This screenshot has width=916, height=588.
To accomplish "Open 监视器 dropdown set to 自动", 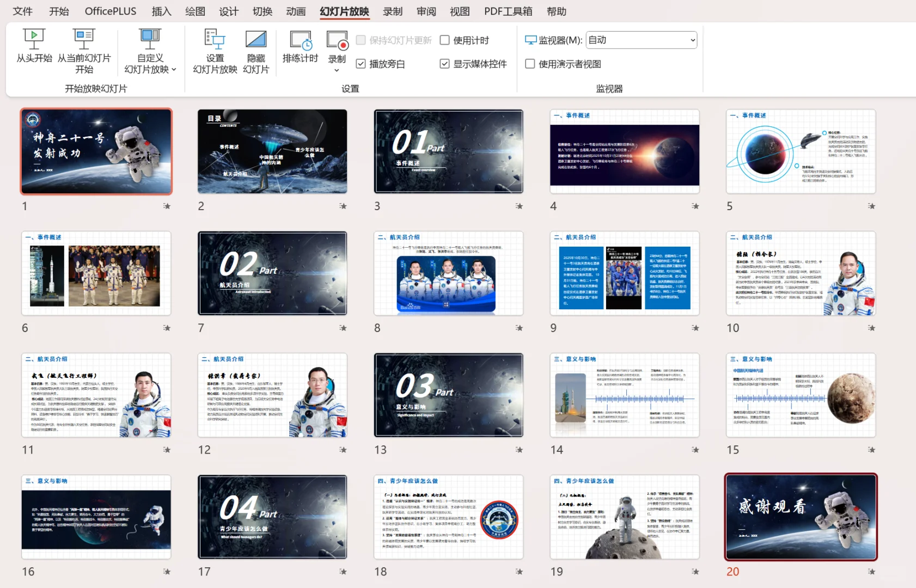I will pos(642,40).
